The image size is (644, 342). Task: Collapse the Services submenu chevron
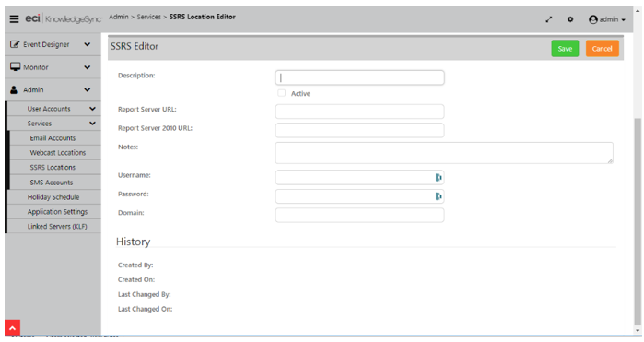tap(92, 124)
